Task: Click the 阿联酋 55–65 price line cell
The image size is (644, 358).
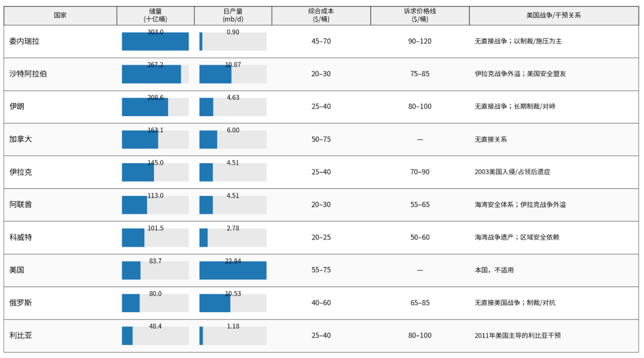Action: point(420,204)
